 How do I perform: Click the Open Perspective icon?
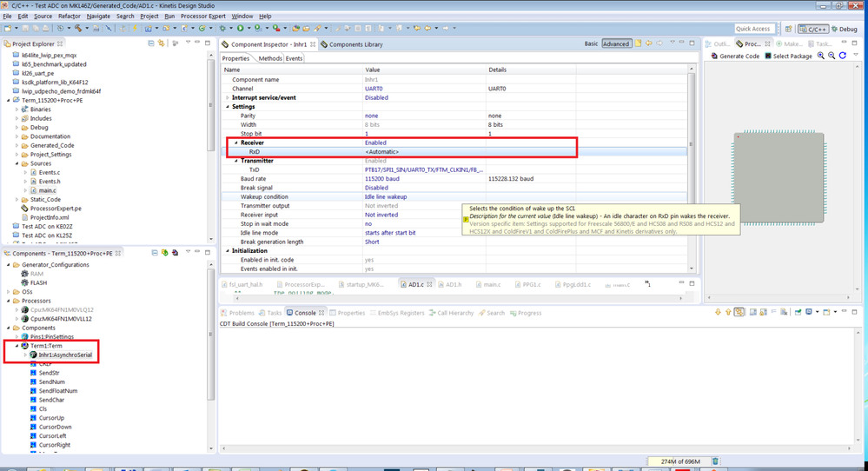coord(788,29)
